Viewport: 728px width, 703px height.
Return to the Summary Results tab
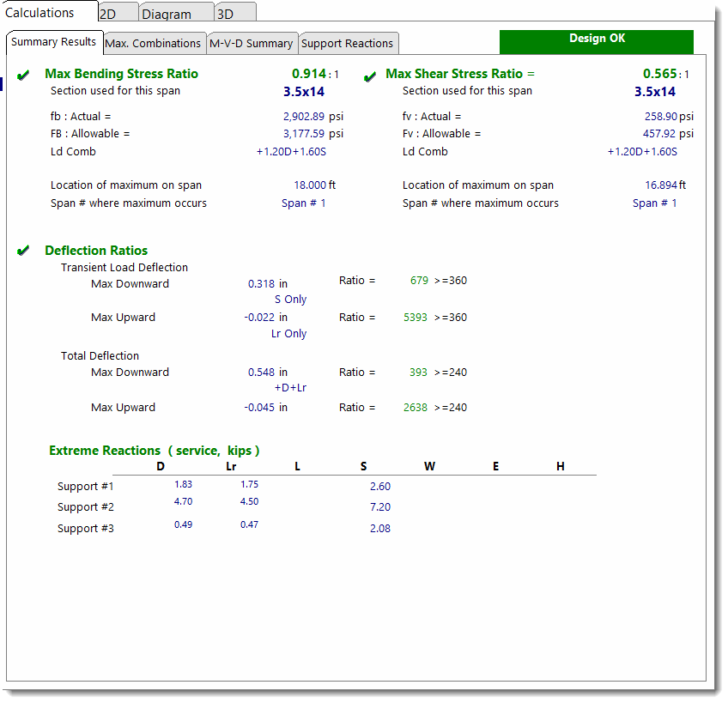point(54,41)
